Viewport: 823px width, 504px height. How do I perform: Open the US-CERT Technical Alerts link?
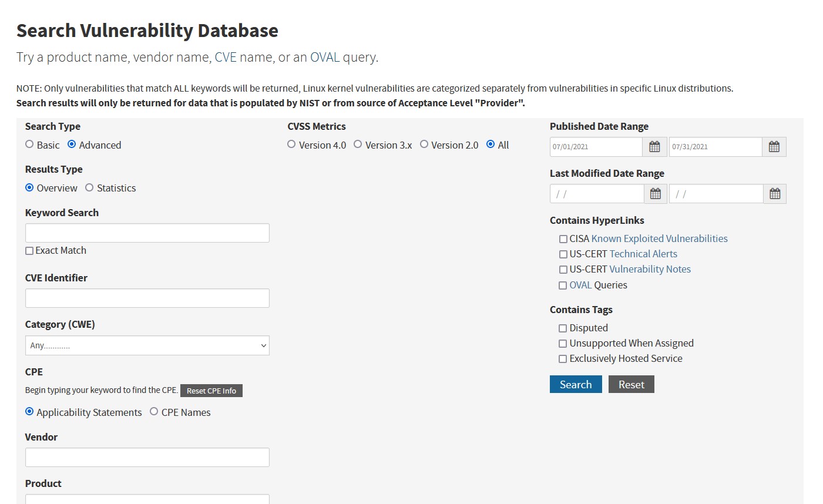[643, 253]
